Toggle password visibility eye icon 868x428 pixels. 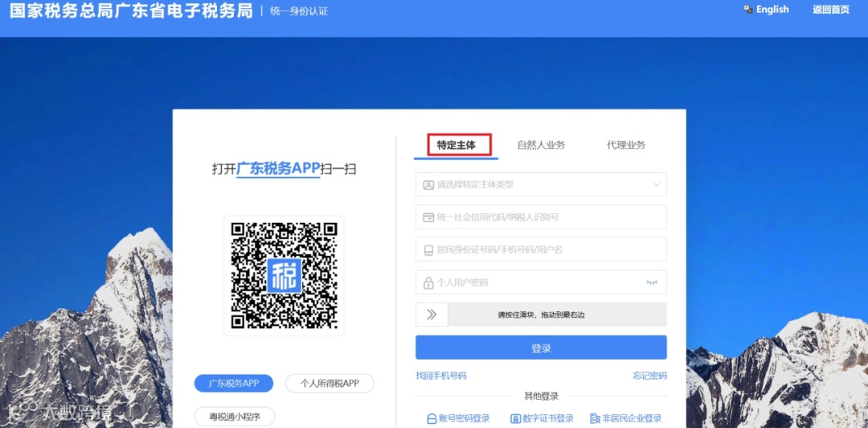click(x=652, y=282)
